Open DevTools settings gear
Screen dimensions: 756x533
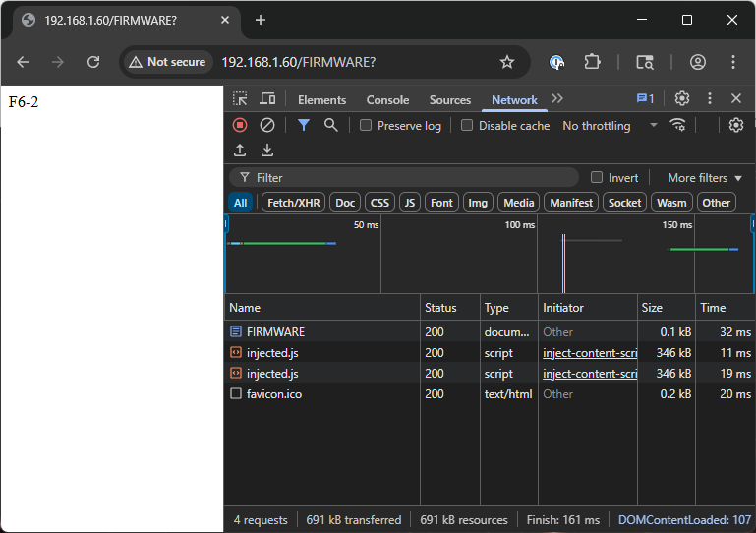[x=681, y=99]
